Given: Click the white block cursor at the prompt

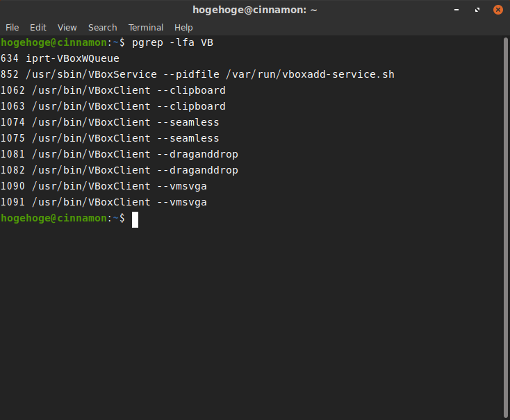Looking at the screenshot, I should point(135,219).
